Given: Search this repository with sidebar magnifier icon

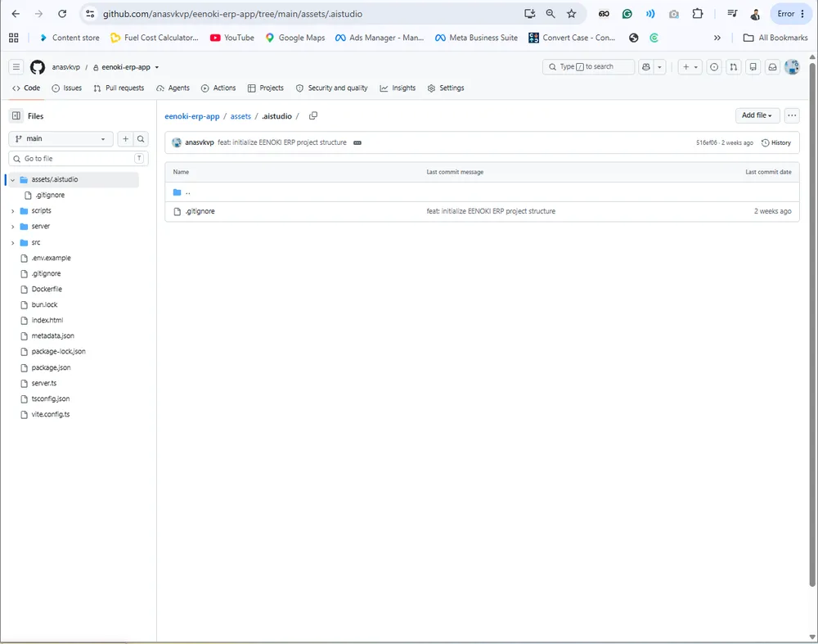Looking at the screenshot, I should tap(141, 139).
